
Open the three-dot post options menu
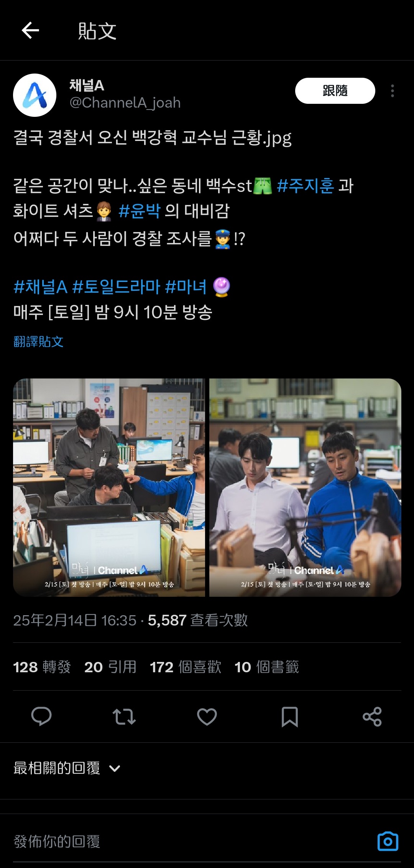(x=392, y=91)
